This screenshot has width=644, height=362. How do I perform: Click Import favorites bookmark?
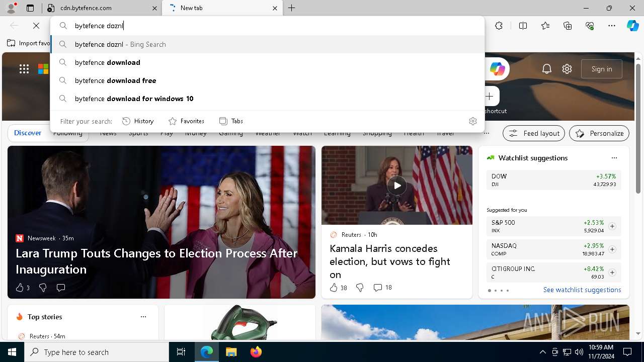click(x=29, y=43)
